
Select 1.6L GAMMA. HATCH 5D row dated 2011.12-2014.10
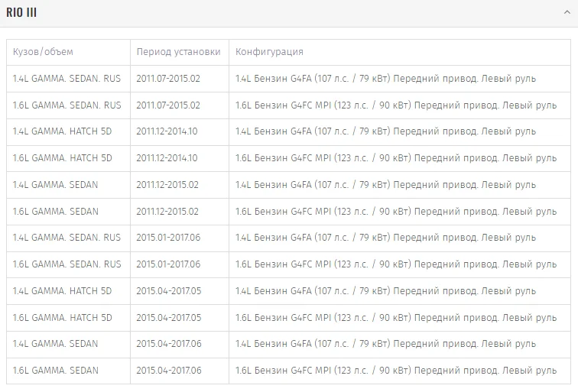tap(62, 158)
